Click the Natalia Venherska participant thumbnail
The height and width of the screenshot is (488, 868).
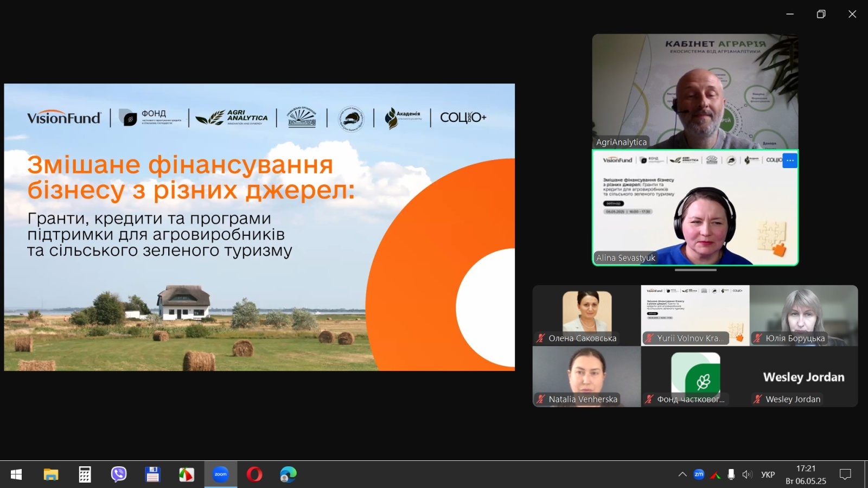[587, 376]
